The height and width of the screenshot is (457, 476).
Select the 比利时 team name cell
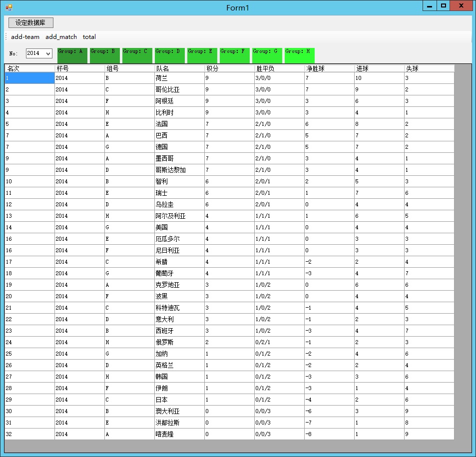point(179,113)
